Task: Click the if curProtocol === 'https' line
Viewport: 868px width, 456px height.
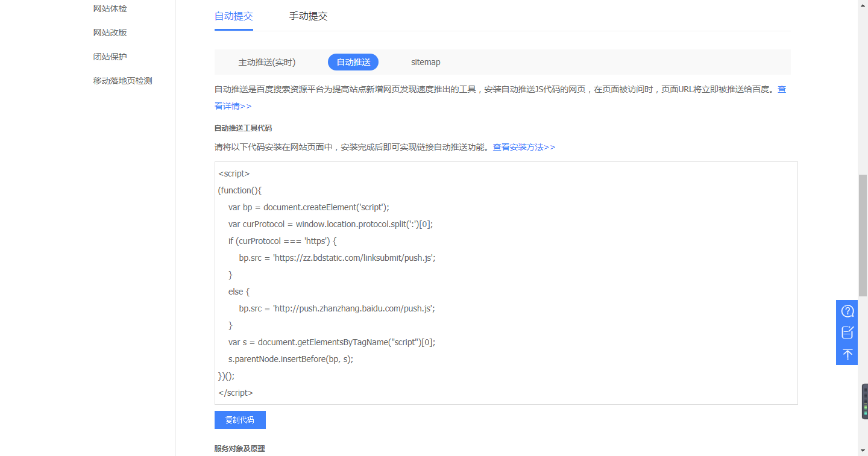Action: point(282,241)
